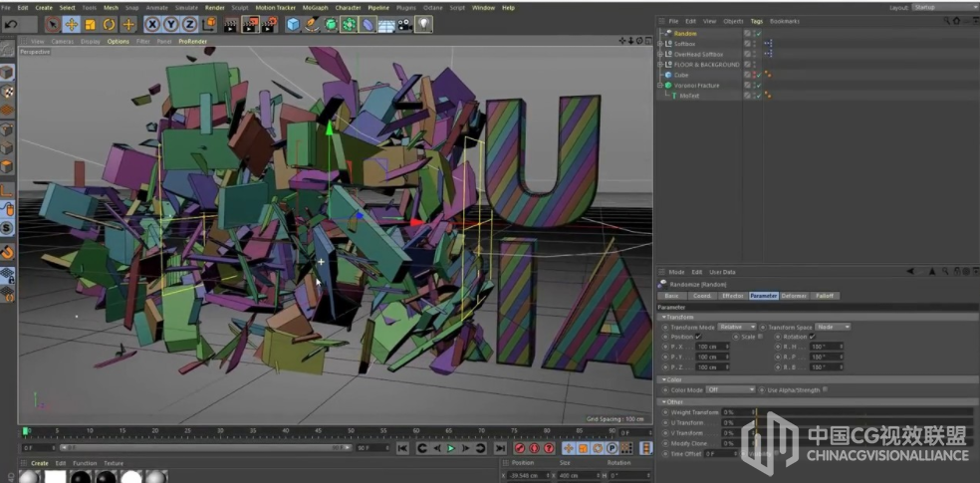The image size is (980, 483).
Task: Open the Transform Mode dropdown
Action: click(x=737, y=327)
